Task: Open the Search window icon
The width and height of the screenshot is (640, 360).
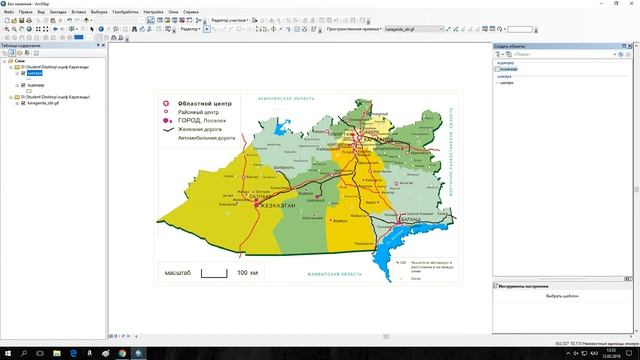Action: [x=174, y=20]
